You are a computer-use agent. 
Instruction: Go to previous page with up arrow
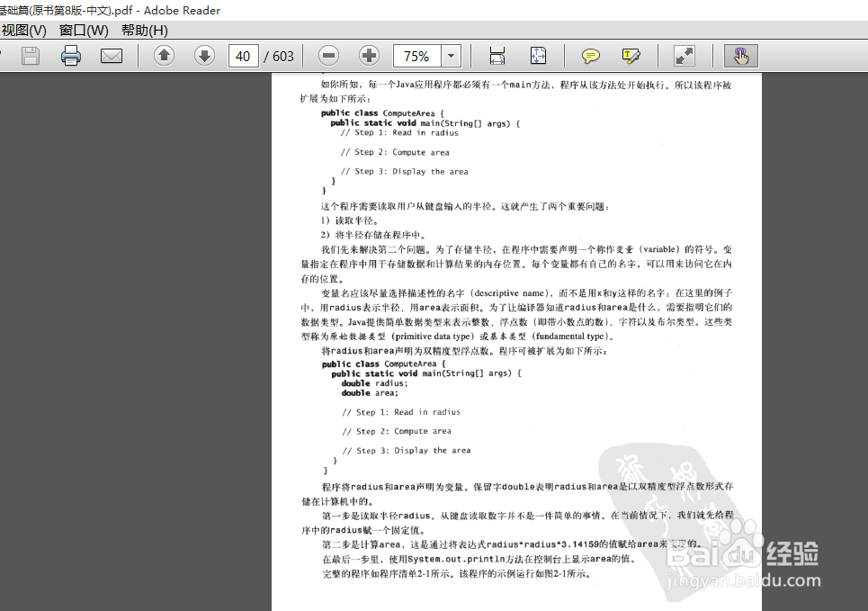point(164,56)
